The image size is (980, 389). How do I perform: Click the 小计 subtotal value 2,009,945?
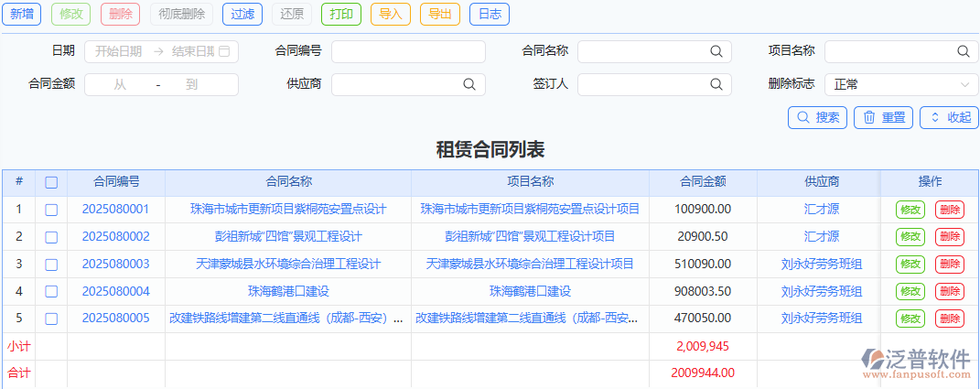point(703,347)
